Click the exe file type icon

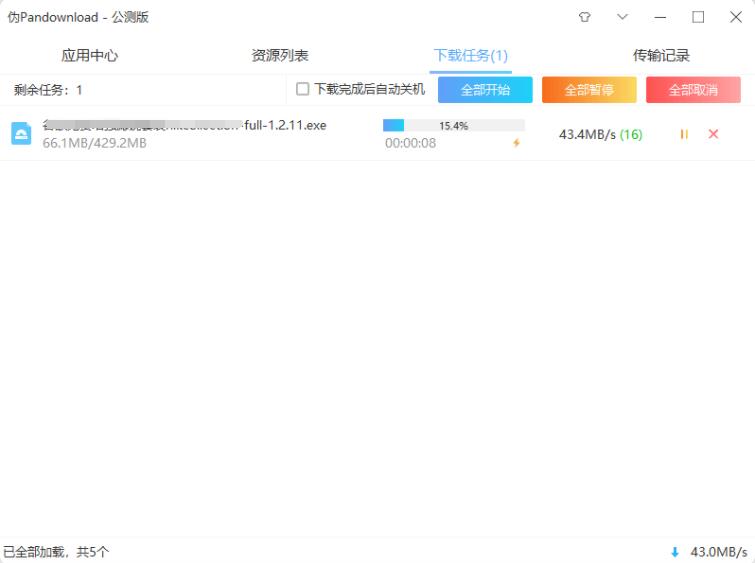pyautogui.click(x=21, y=133)
